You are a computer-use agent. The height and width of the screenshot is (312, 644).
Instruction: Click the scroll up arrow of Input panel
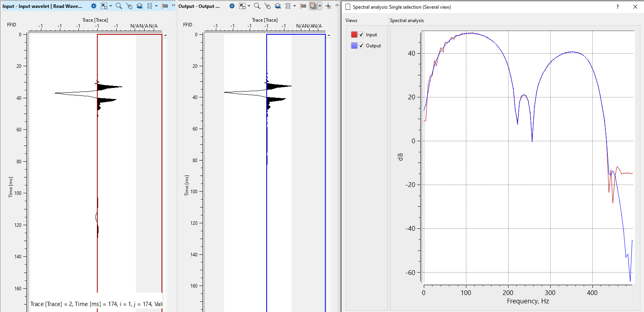click(165, 35)
